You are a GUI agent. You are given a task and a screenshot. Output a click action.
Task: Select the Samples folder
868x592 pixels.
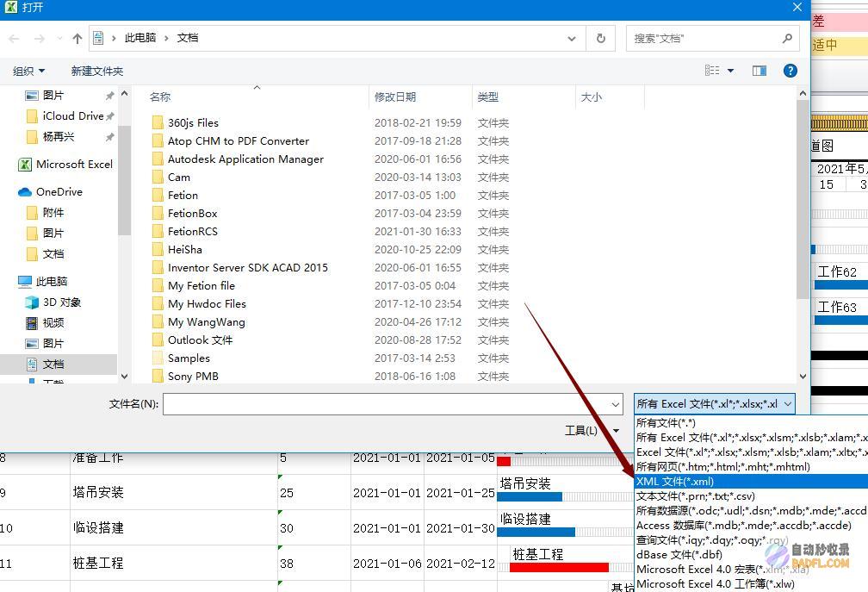(189, 358)
